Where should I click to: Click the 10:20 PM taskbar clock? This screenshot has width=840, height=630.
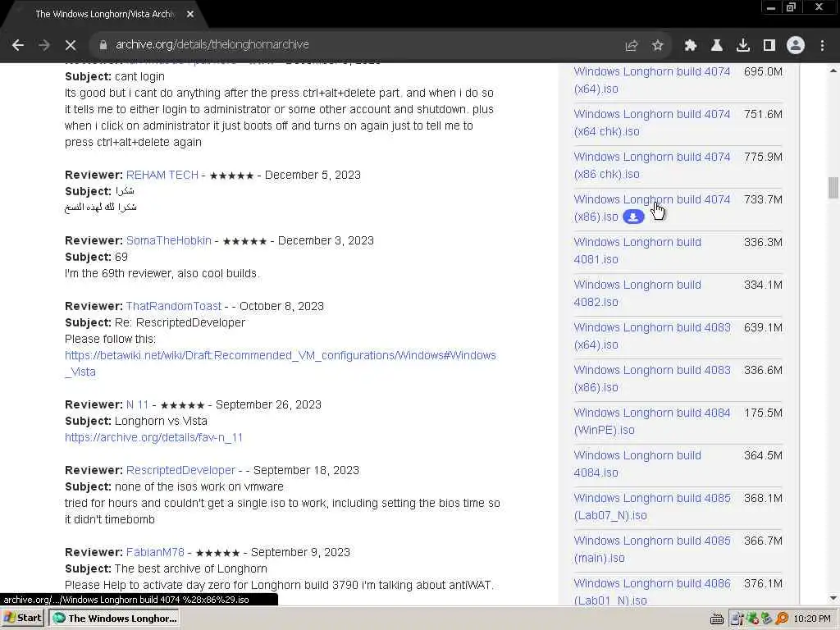(812, 619)
